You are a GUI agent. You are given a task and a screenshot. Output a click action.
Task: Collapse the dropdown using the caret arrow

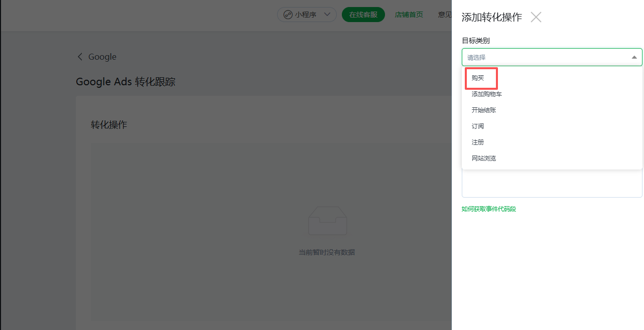pos(634,57)
